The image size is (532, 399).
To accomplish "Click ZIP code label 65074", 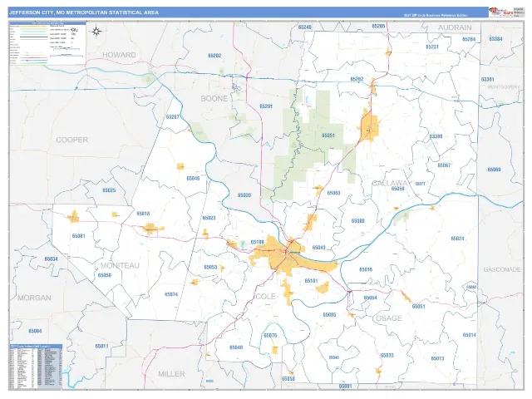I will pyautogui.click(x=171, y=294).
